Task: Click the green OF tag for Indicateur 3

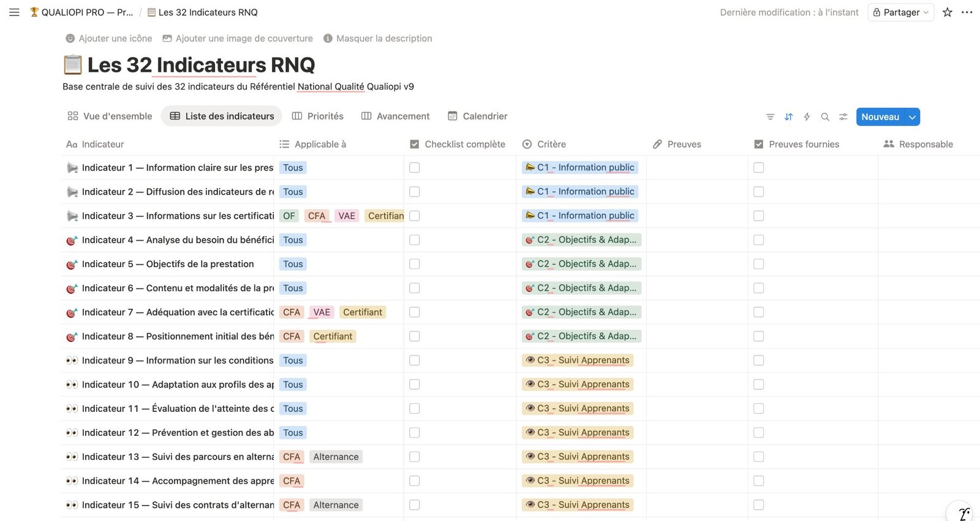Action: tap(289, 216)
